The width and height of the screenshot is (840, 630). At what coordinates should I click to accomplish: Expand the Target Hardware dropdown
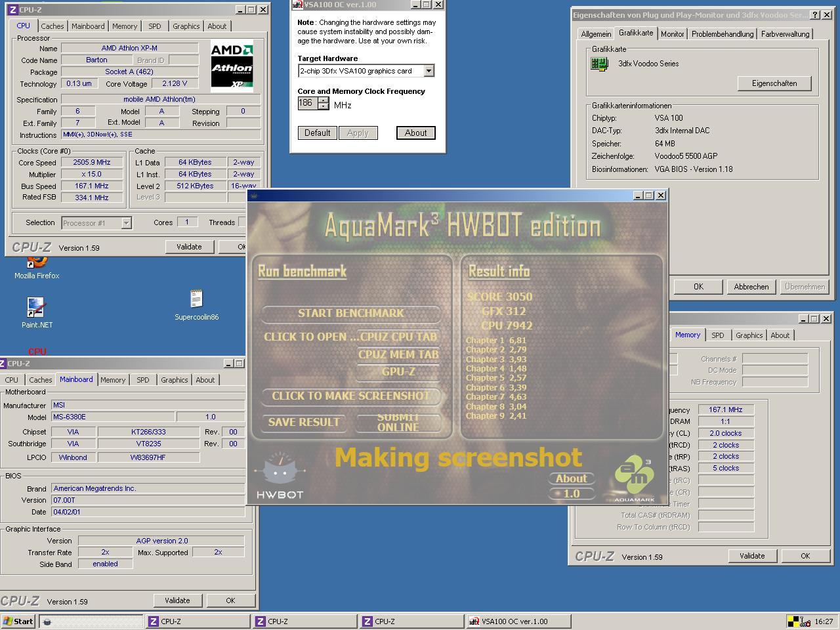429,71
